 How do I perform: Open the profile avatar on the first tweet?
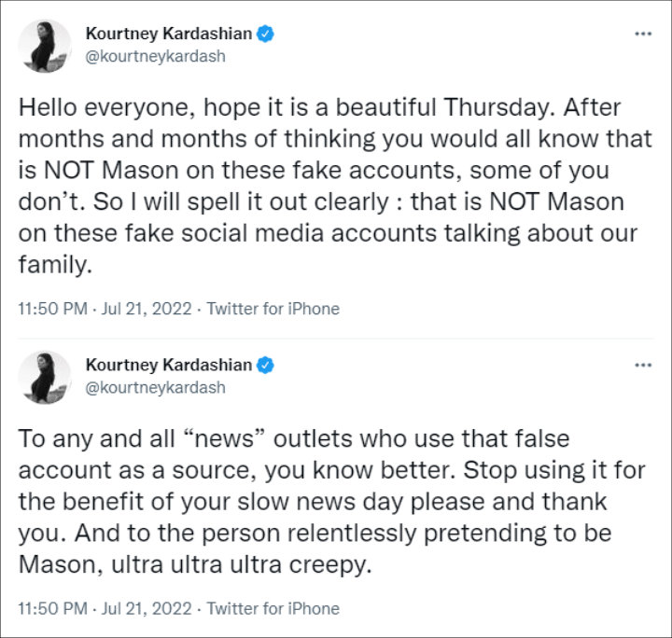[45, 46]
